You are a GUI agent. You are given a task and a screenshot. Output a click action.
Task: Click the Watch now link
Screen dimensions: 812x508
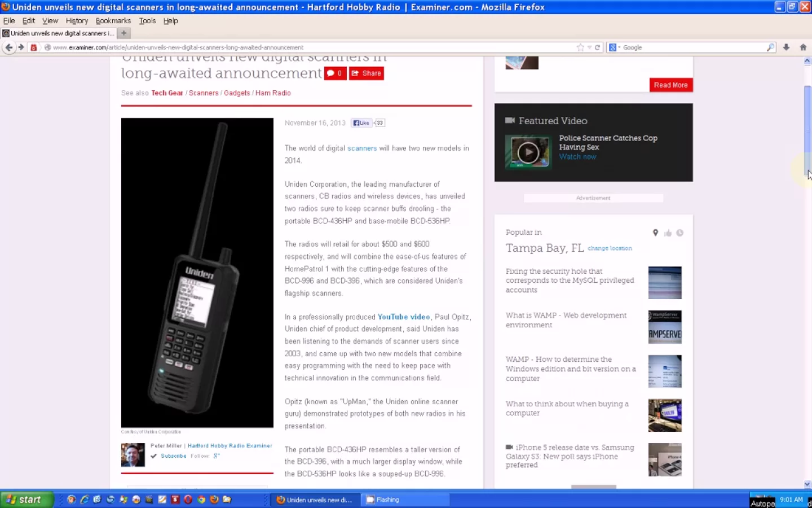577,157
